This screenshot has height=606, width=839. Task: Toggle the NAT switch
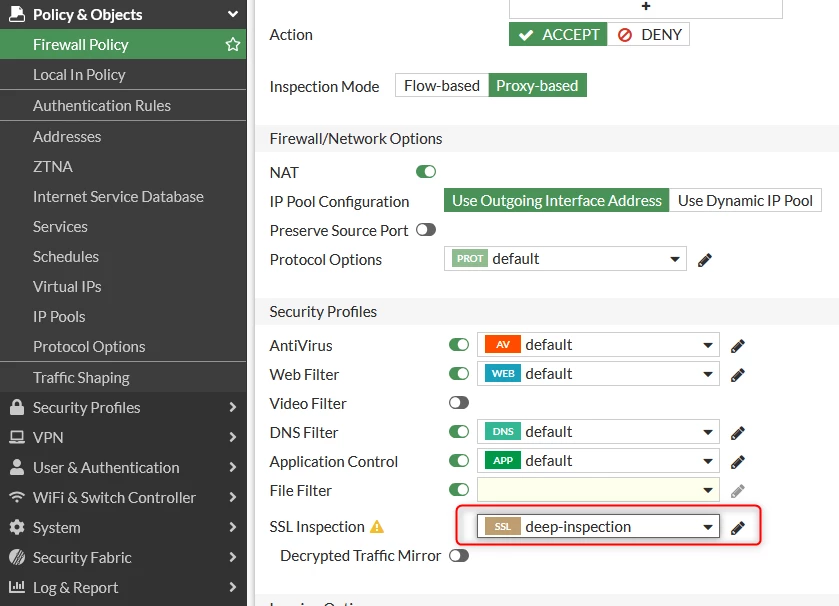[426, 172]
